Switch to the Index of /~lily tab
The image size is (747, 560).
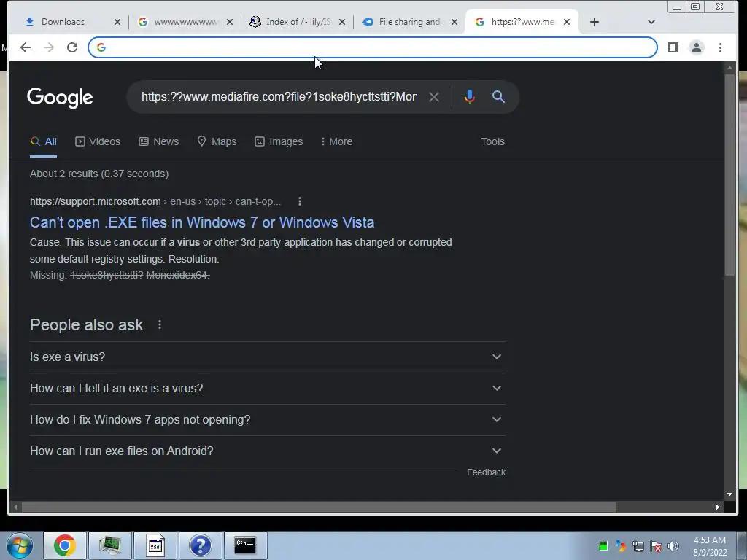point(298,22)
